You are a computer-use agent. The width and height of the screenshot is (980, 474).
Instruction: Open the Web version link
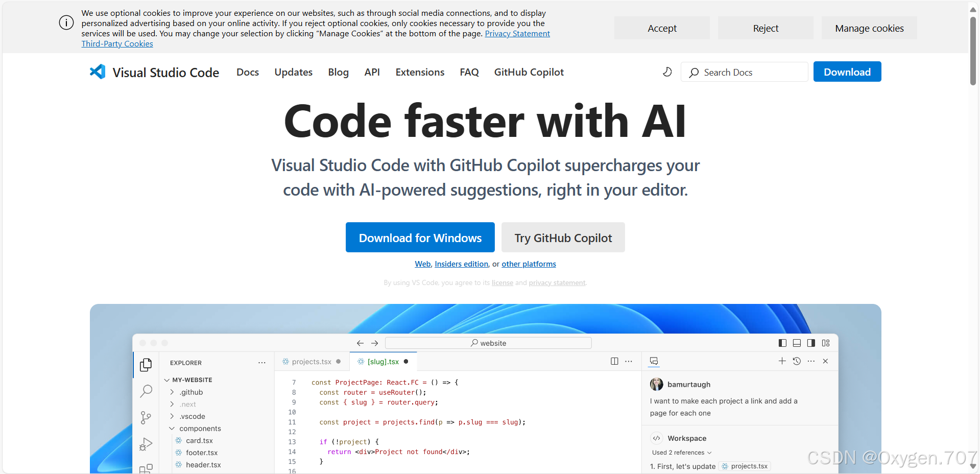click(423, 264)
